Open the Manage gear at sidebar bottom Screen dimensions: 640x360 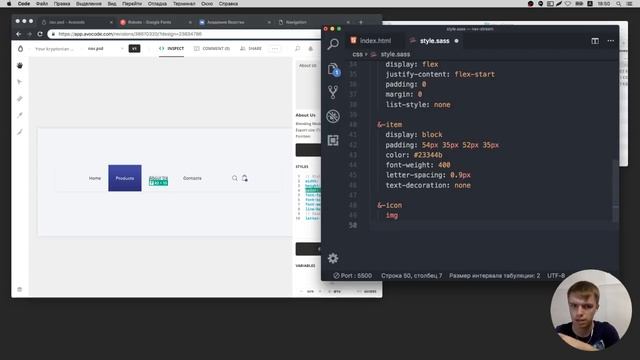click(x=333, y=258)
